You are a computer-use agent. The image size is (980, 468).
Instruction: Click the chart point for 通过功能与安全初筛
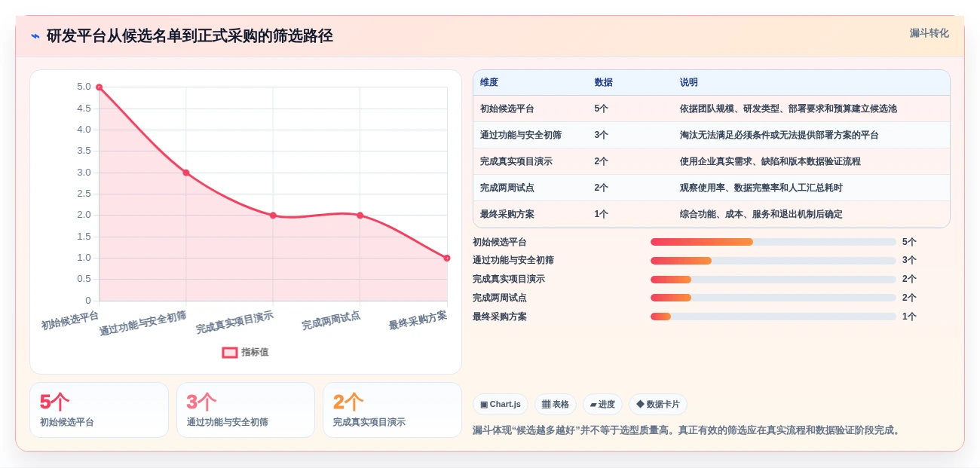(186, 173)
